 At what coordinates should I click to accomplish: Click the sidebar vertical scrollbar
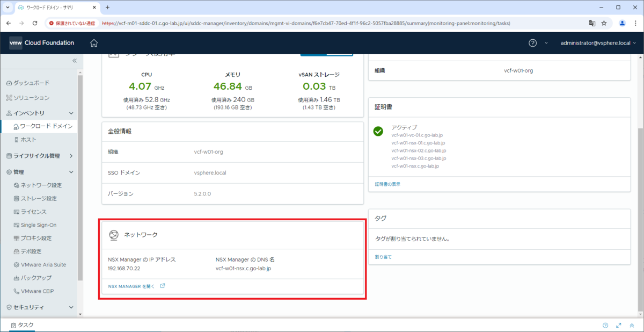click(x=80, y=177)
